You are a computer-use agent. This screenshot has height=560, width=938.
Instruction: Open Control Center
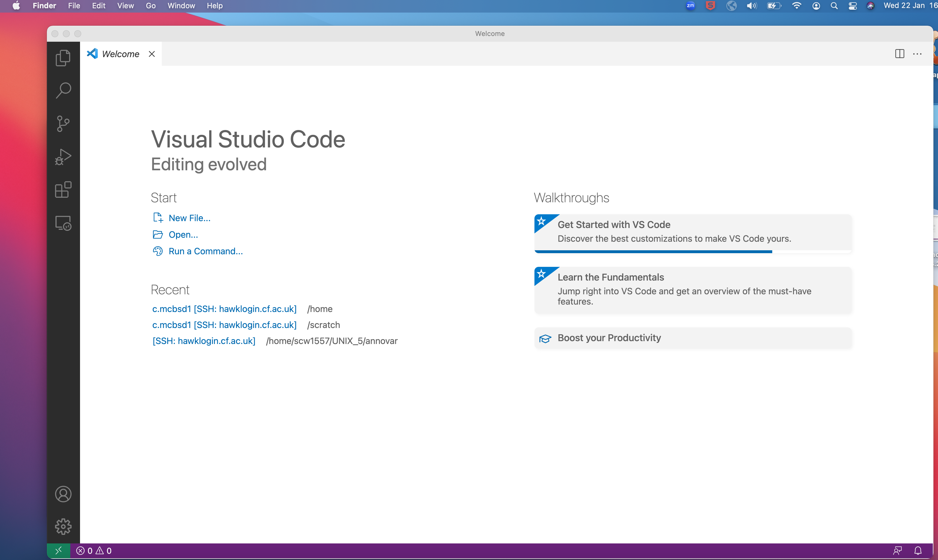click(x=852, y=6)
